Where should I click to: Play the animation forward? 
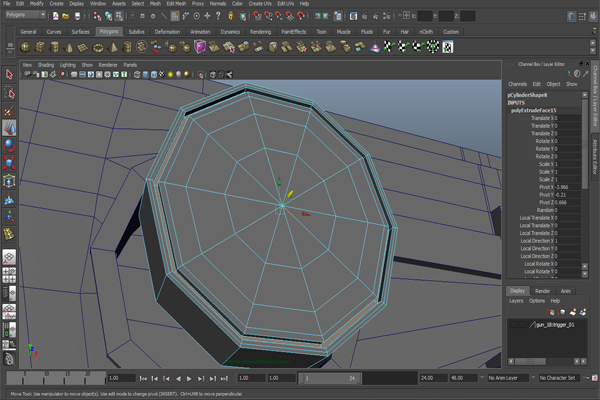pyautogui.click(x=189, y=378)
